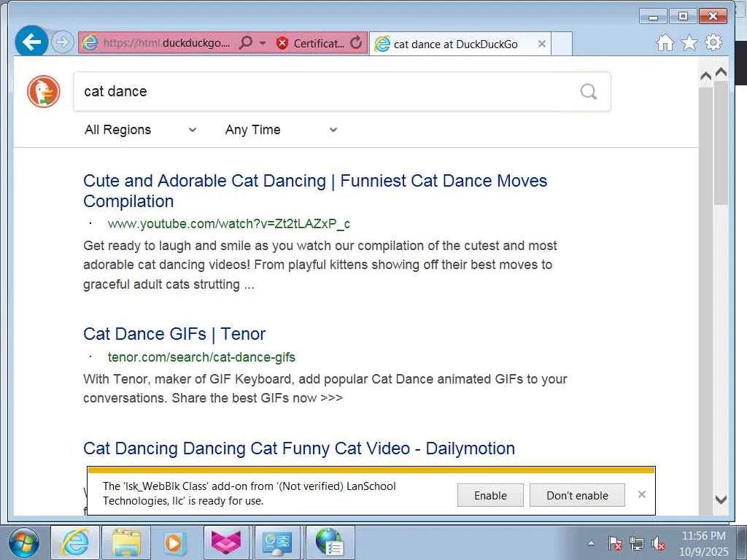Open Windows Explorer folder from taskbar
The height and width of the screenshot is (560, 747).
click(x=126, y=542)
